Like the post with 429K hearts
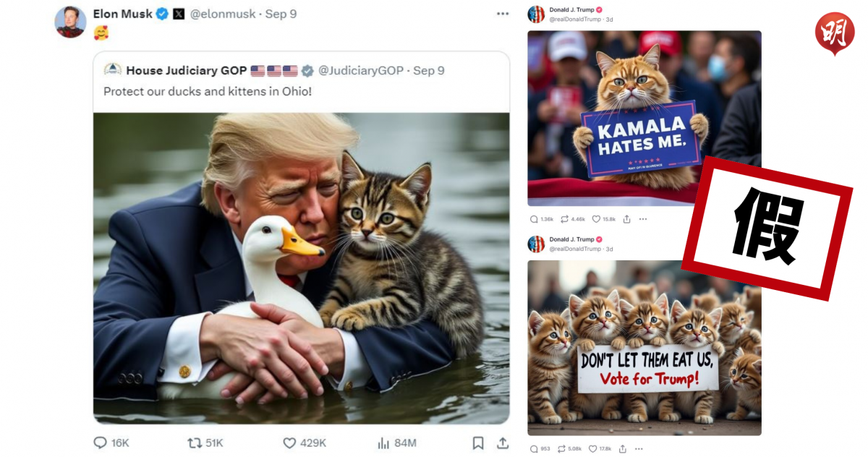 tap(289, 443)
